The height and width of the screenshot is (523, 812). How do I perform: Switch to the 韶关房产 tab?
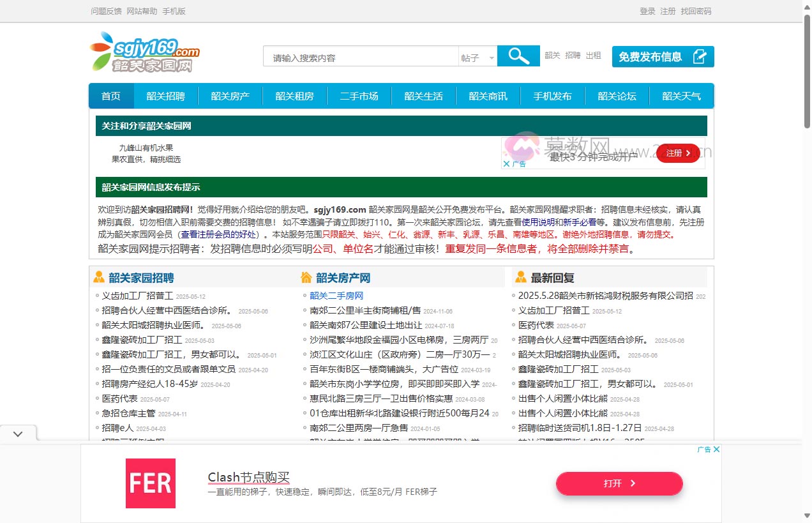(x=230, y=96)
